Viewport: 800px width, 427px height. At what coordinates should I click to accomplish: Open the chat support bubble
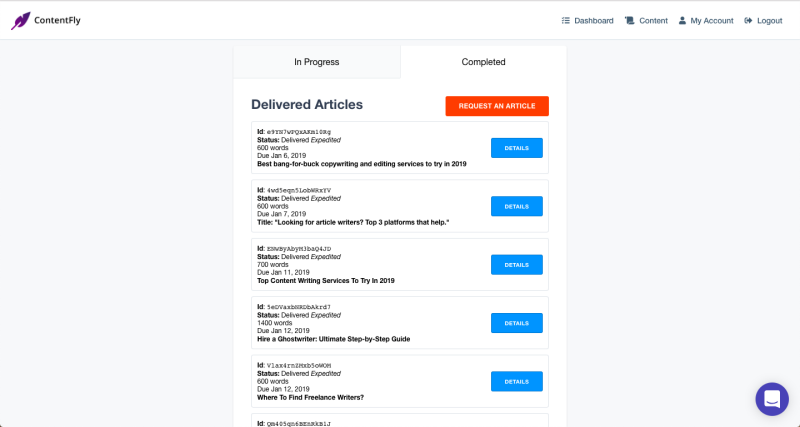tap(772, 399)
